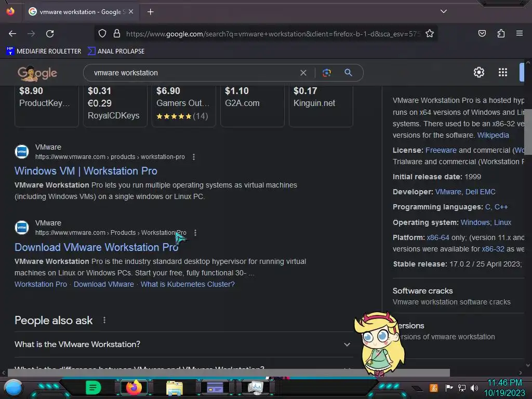Image resolution: width=532 pixels, height=399 pixels.
Task: Open the Gamers Outlet $6.90 offer
Action: pyautogui.click(x=183, y=106)
